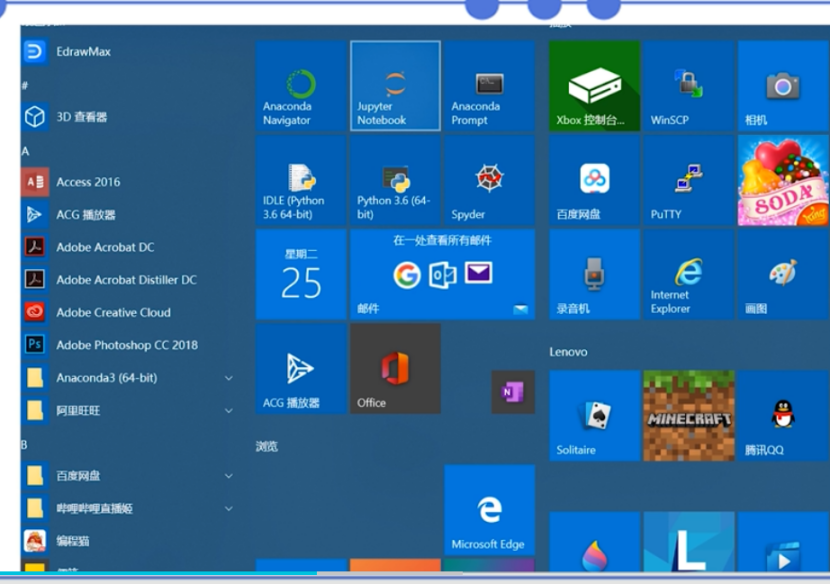Open the tile with the white L
830x585 pixels.
coord(689,541)
